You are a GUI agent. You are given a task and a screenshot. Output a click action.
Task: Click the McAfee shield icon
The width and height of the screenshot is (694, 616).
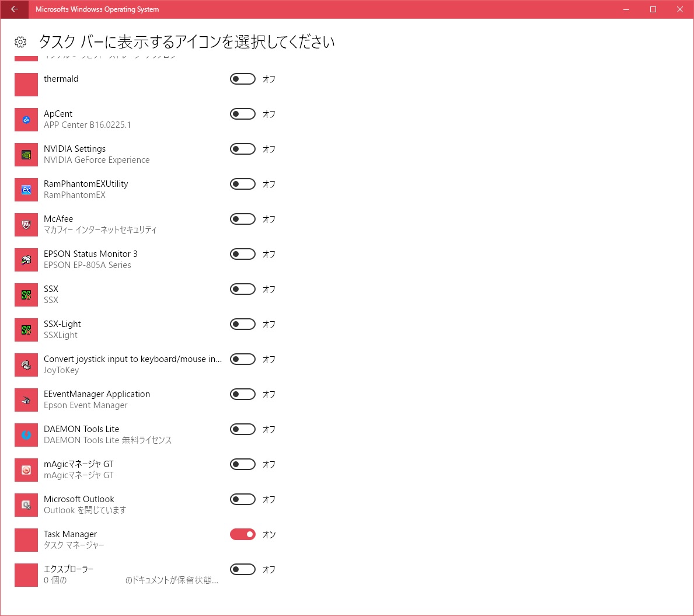click(x=26, y=225)
